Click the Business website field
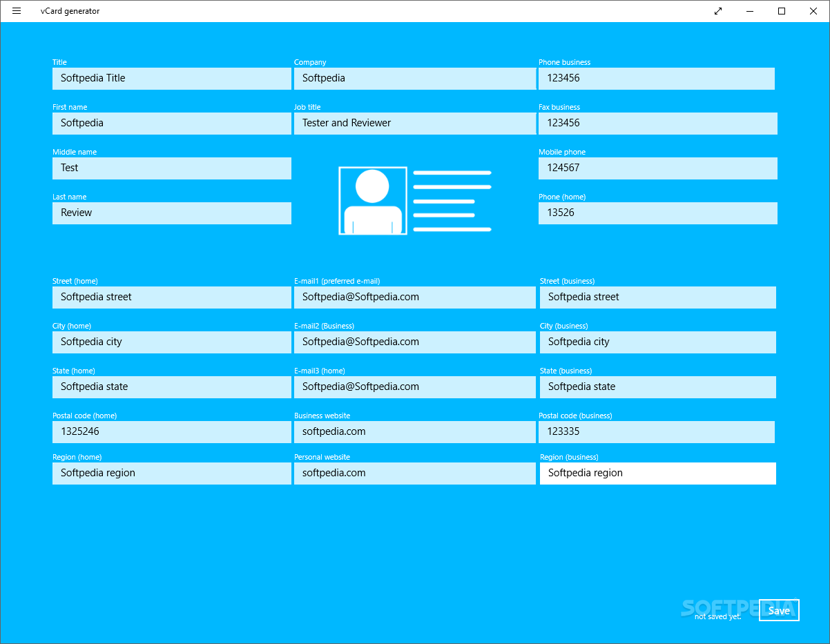830x644 pixels. pos(415,432)
